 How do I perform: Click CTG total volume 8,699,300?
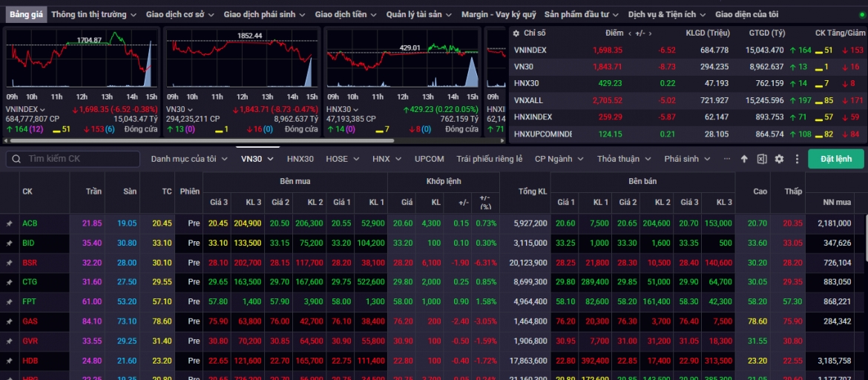tap(531, 282)
